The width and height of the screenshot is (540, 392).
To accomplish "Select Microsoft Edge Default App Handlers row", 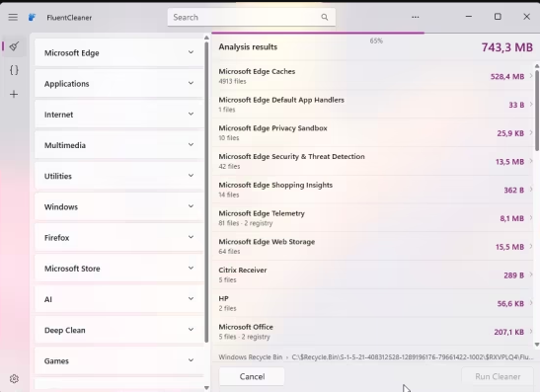I will coord(372,105).
